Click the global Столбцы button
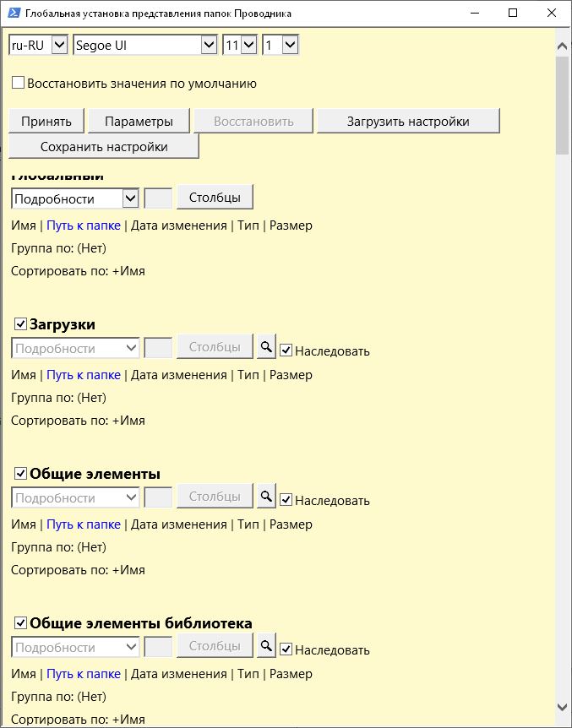Screen dimensions: 572x728 click(215, 197)
